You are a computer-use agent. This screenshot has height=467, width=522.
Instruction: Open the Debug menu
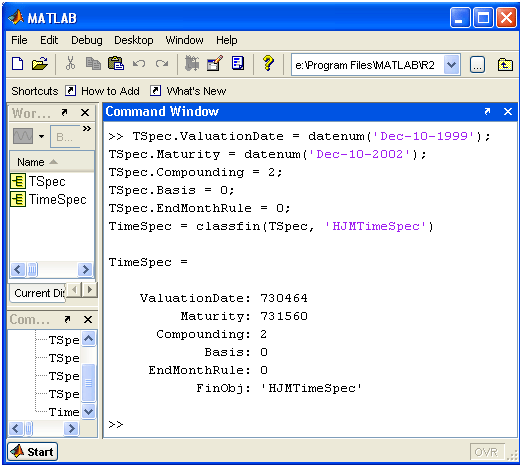(87, 40)
